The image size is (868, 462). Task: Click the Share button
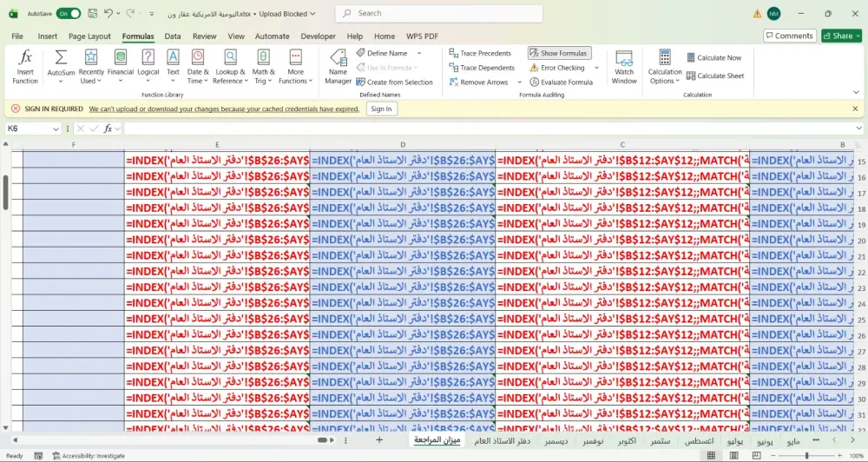click(841, 36)
